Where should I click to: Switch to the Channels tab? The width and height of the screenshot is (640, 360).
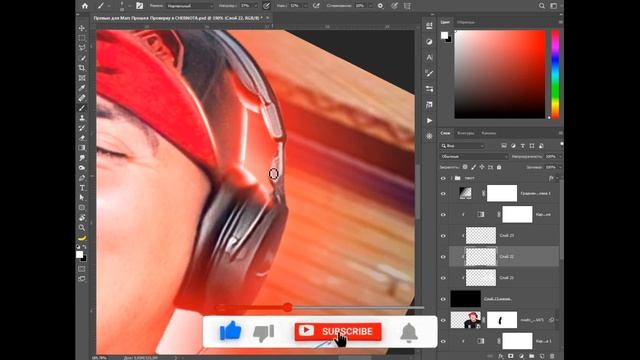tap(489, 133)
